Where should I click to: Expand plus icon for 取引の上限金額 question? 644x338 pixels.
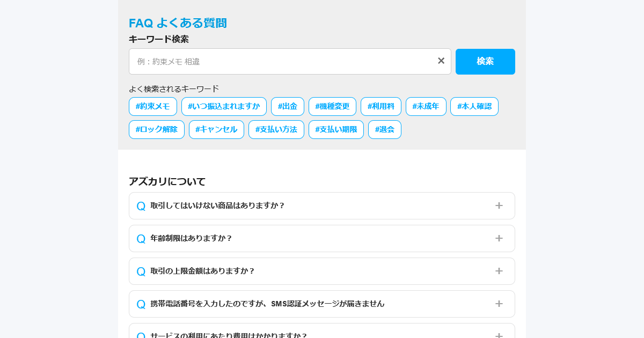(x=499, y=271)
